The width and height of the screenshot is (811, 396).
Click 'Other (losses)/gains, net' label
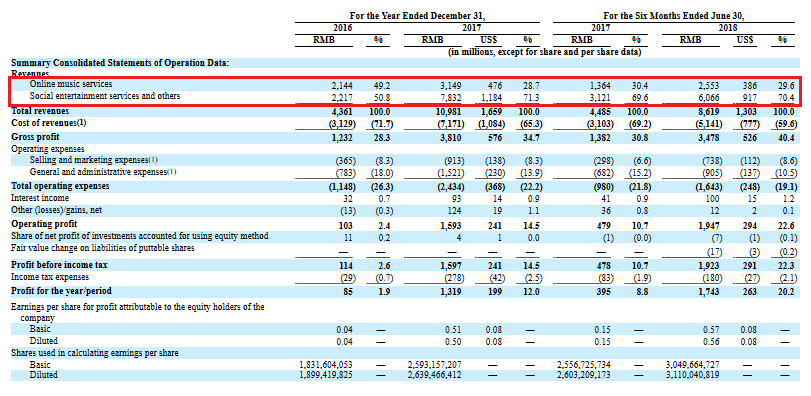55,210
